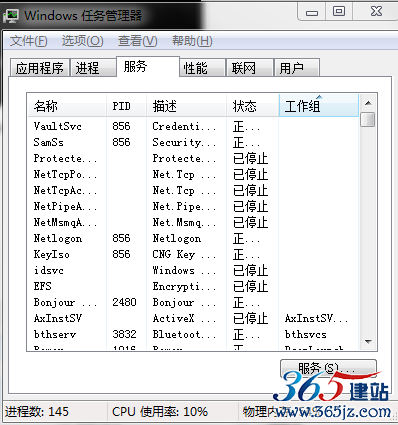This screenshot has width=398, height=425.
Task: Click the scrollbar down arrow
Action: 368,341
